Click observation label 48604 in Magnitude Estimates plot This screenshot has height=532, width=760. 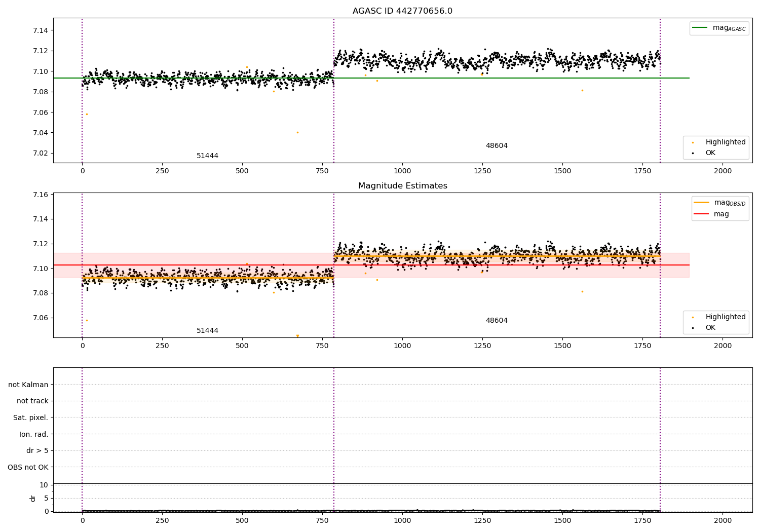pos(497,321)
